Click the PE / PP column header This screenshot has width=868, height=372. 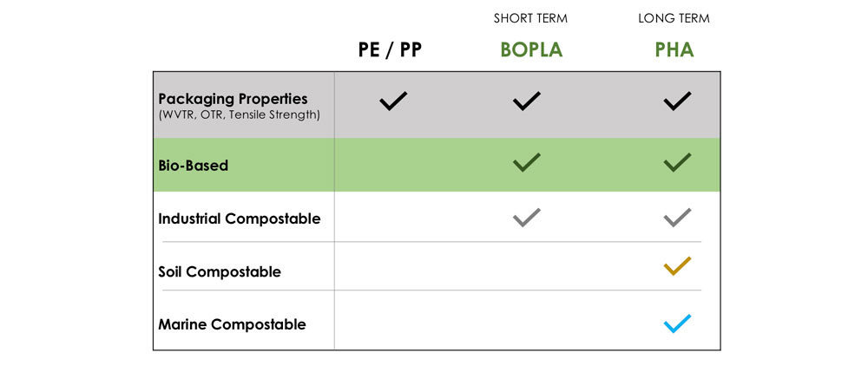point(390,49)
